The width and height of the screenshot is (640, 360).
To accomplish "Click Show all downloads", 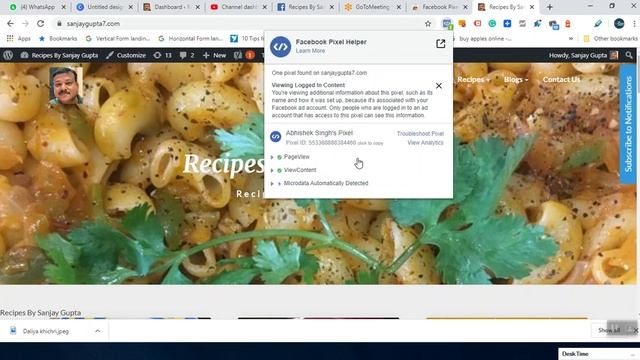I will click(609, 330).
